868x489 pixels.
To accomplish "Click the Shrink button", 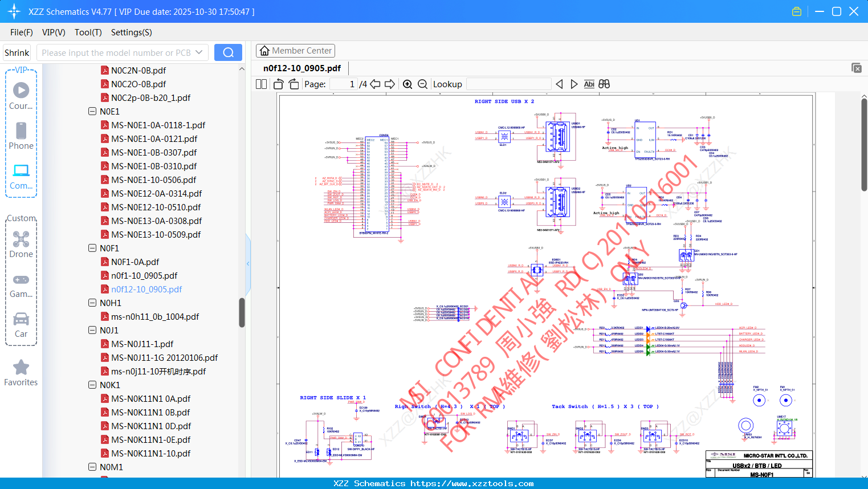I will tap(17, 52).
